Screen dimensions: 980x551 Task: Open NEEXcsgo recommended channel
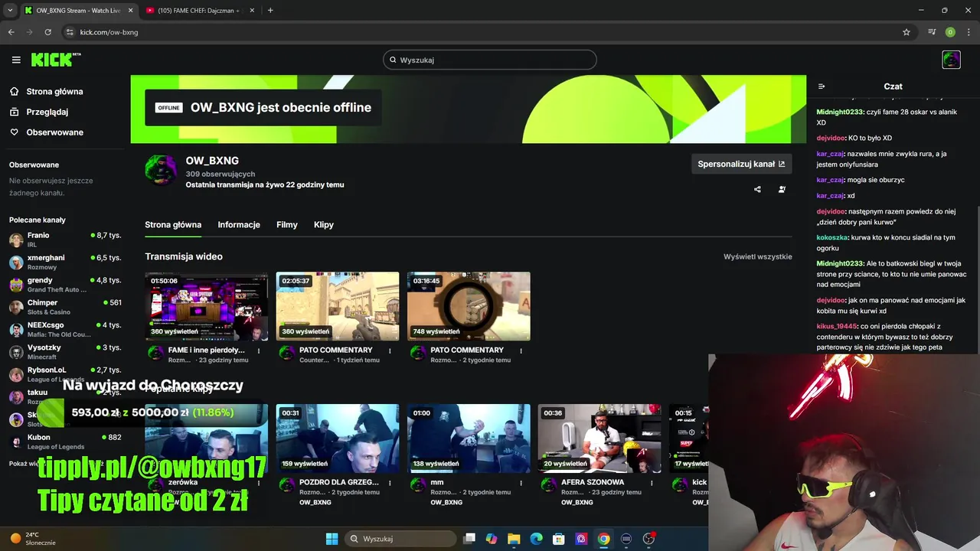point(65,330)
